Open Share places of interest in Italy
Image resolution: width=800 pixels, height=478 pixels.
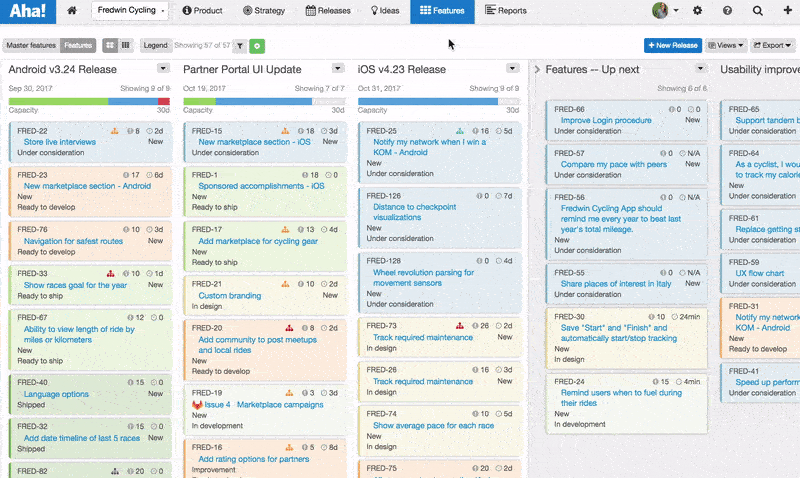pos(616,284)
